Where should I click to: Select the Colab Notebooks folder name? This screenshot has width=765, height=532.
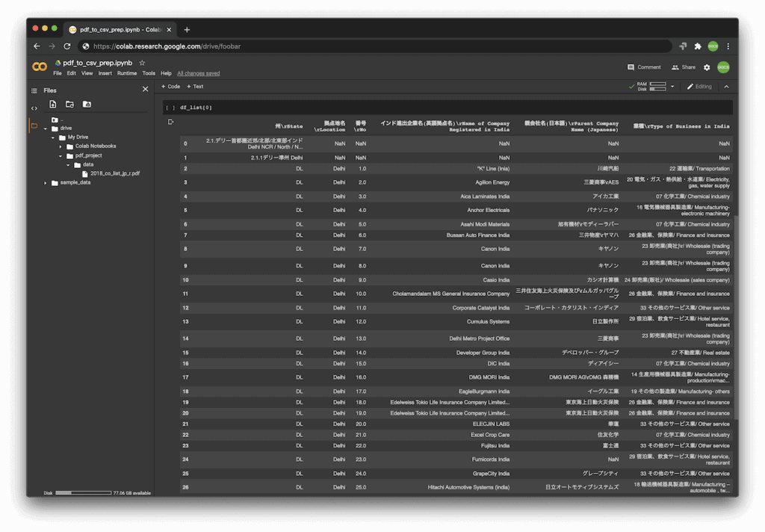pos(96,146)
